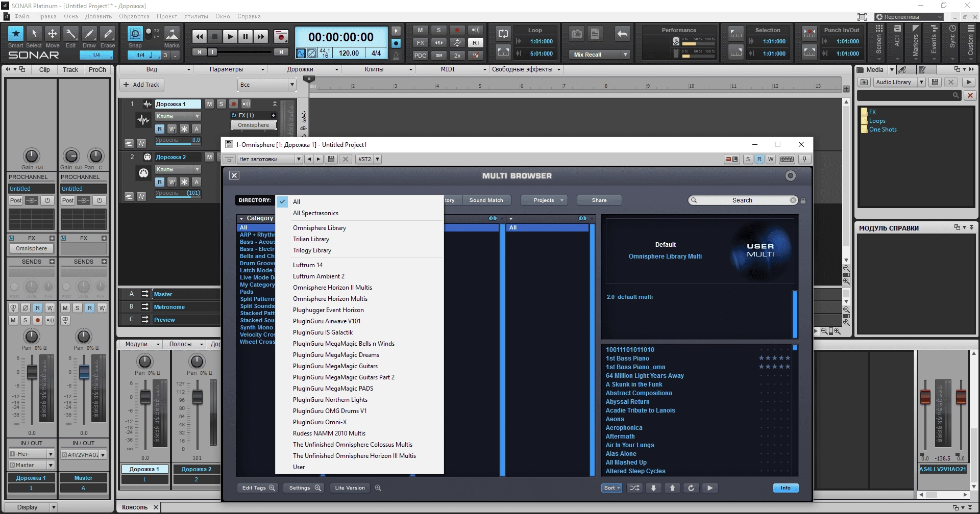Open the Marks tool
Image resolution: width=980 pixels, height=514 pixels.
pos(172,34)
